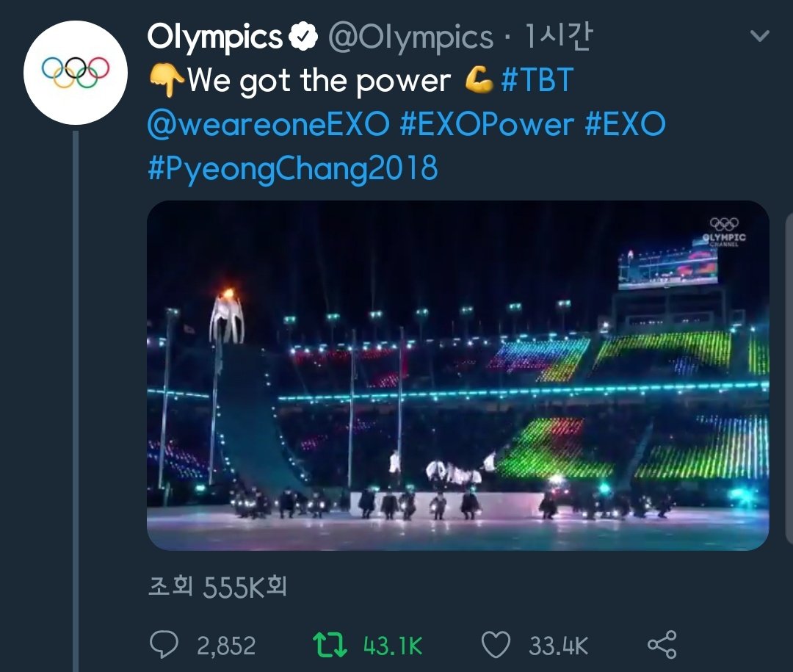Click the 2,852 replies count
This screenshot has height=672, width=793.
[226, 646]
